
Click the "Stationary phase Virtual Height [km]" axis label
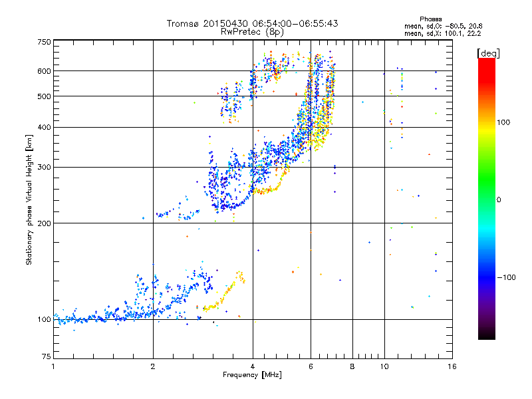point(29,200)
